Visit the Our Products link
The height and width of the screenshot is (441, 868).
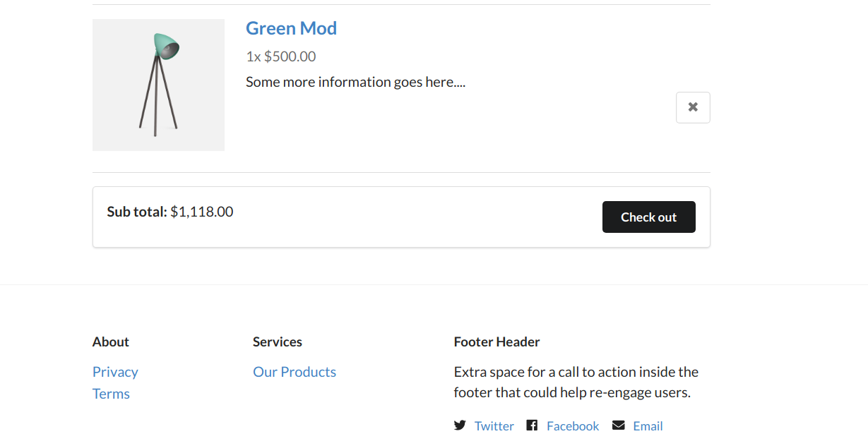coord(295,372)
